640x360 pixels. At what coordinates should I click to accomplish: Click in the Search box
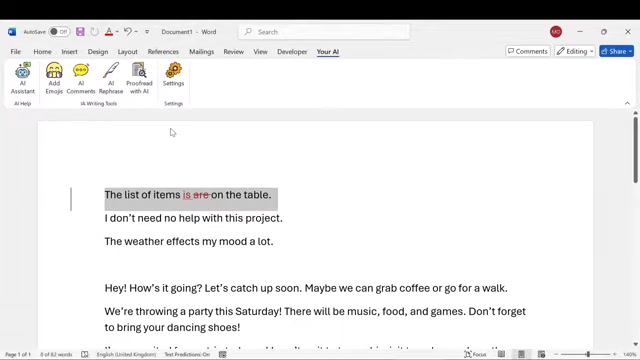point(324,32)
